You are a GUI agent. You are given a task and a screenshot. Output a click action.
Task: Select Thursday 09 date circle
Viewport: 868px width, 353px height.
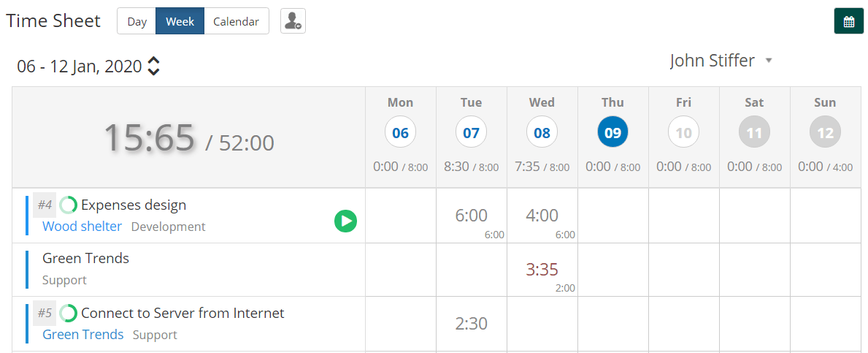tap(612, 132)
